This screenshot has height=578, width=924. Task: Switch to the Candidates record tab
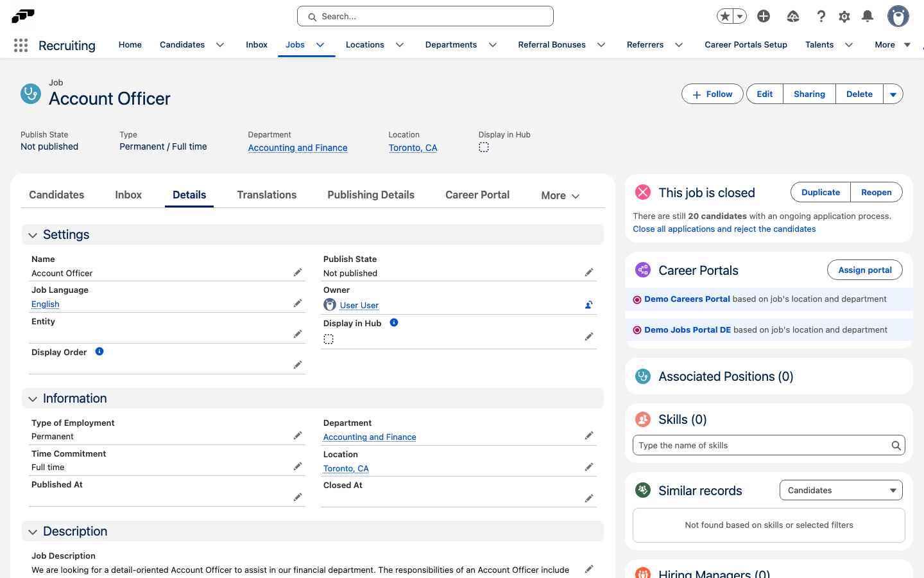56,195
